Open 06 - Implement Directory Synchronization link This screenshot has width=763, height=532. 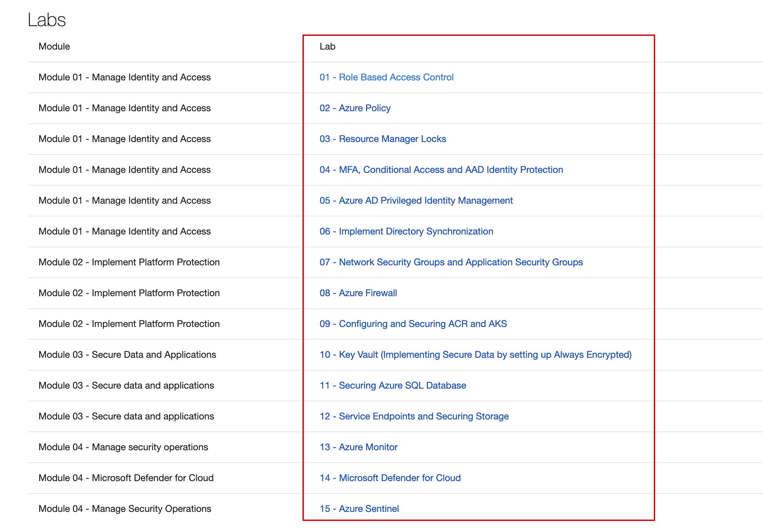pyautogui.click(x=406, y=231)
